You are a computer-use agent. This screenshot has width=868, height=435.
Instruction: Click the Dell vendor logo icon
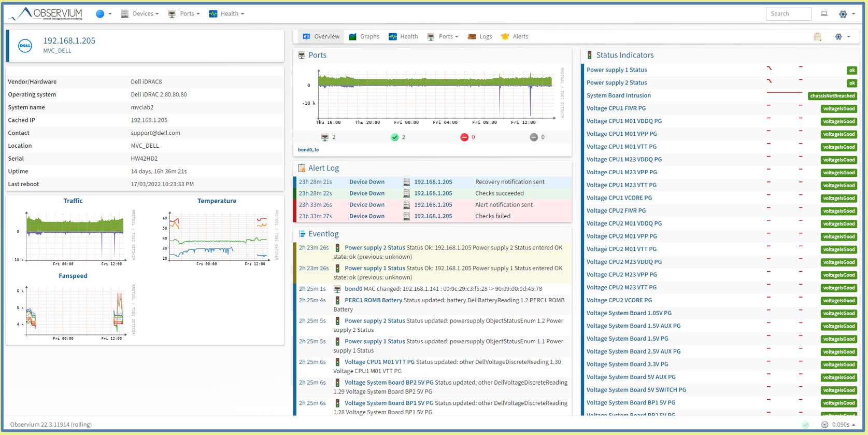(x=25, y=46)
